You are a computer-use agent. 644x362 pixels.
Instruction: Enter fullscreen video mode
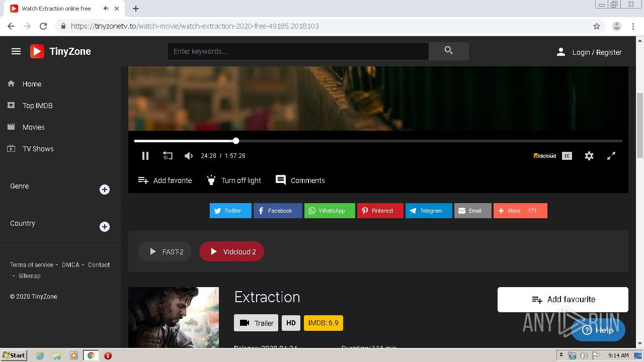pyautogui.click(x=611, y=156)
